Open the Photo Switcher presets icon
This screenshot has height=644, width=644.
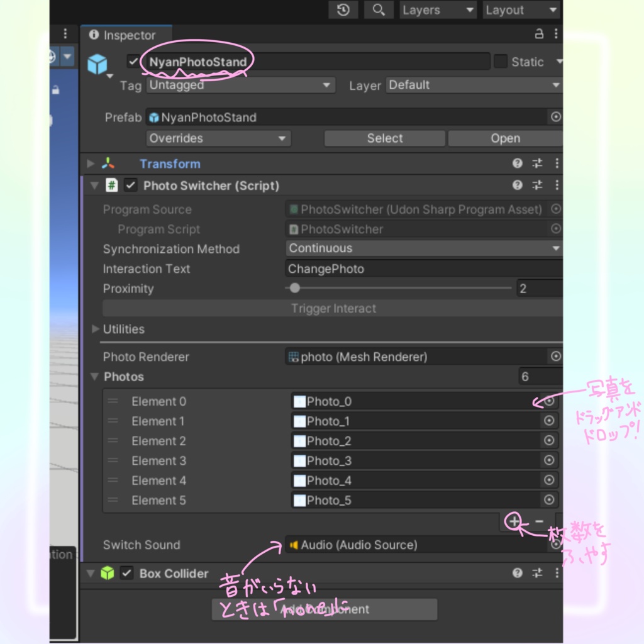[536, 185]
